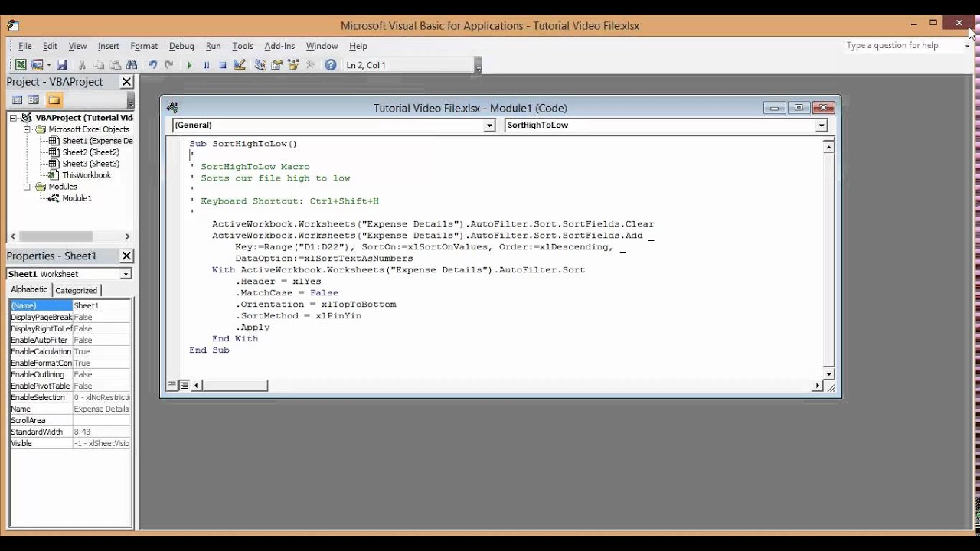Image resolution: width=980 pixels, height=551 pixels.
Task: Collapse the VBAProject root tree node
Action: pos(15,118)
